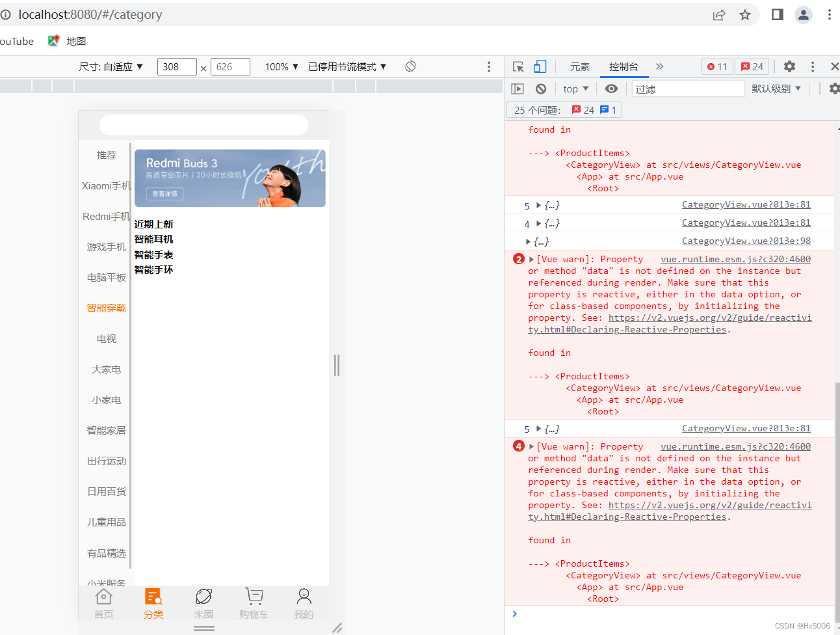Switch to the 元素 tab

point(580,66)
